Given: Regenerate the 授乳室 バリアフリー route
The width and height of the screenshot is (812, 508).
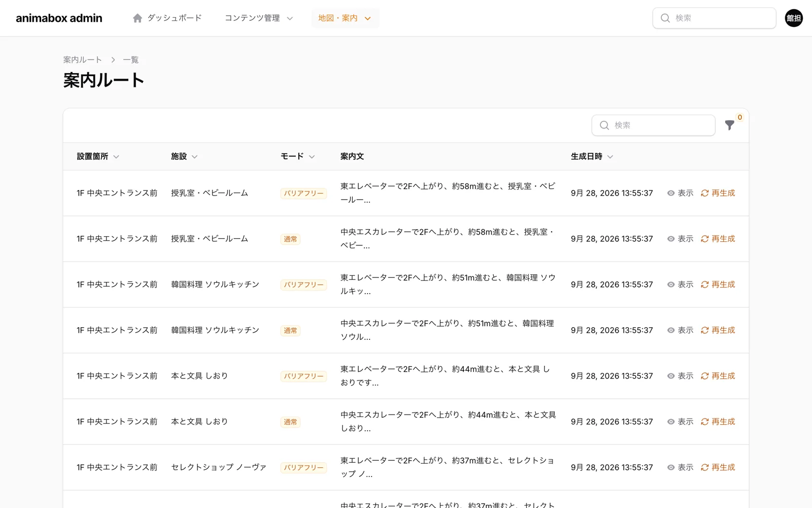Looking at the screenshot, I should 718,193.
